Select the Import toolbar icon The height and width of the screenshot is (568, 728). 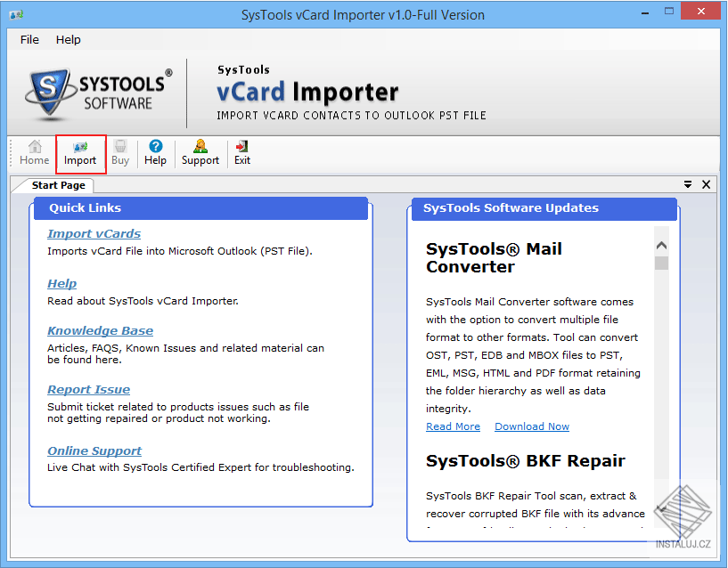(x=80, y=147)
